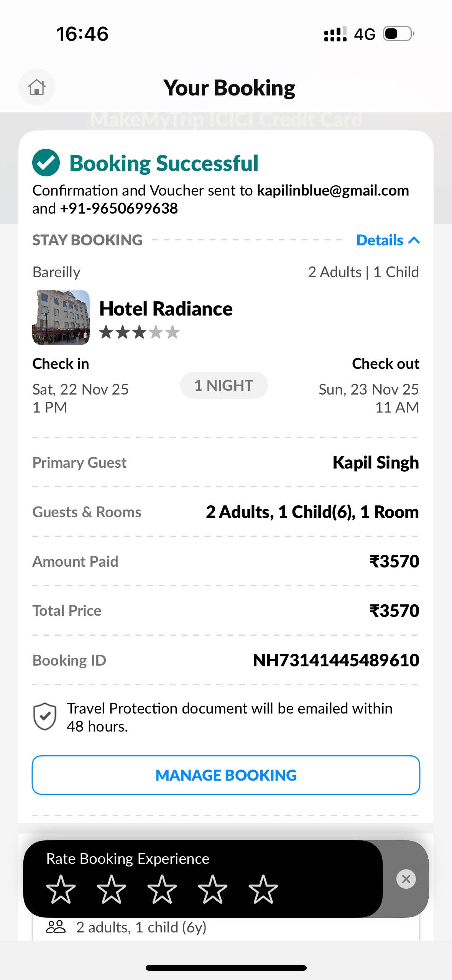Tap the home icon button

coord(37,87)
